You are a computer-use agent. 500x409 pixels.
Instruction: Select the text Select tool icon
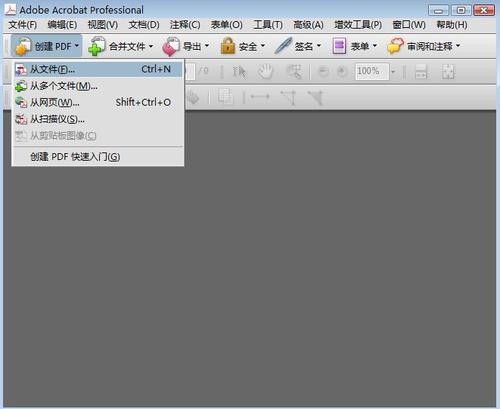pyautogui.click(x=239, y=72)
